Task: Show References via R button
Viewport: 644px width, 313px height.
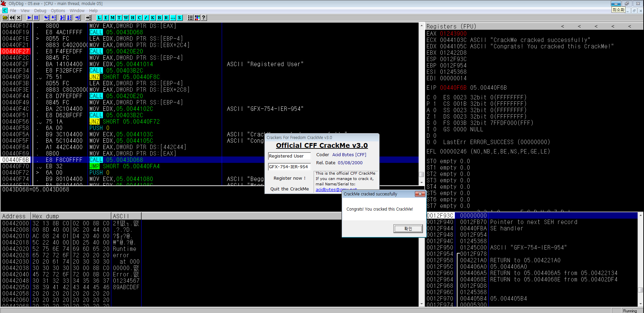Action: point(166,18)
